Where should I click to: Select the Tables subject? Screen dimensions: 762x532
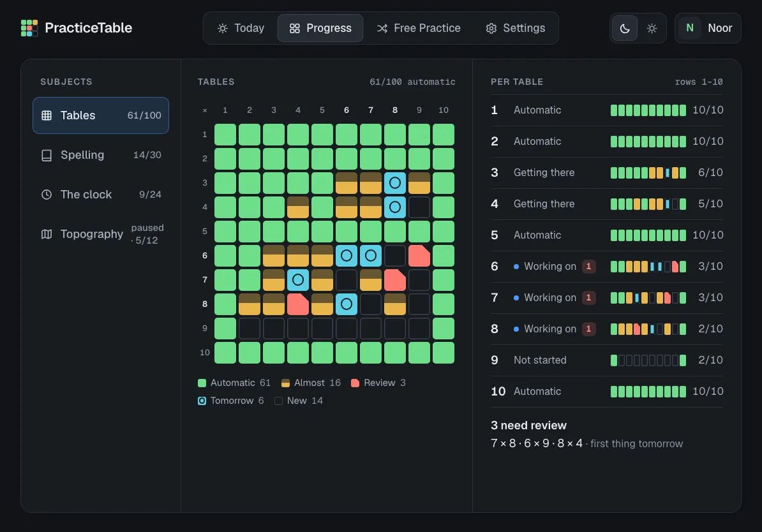tap(101, 115)
